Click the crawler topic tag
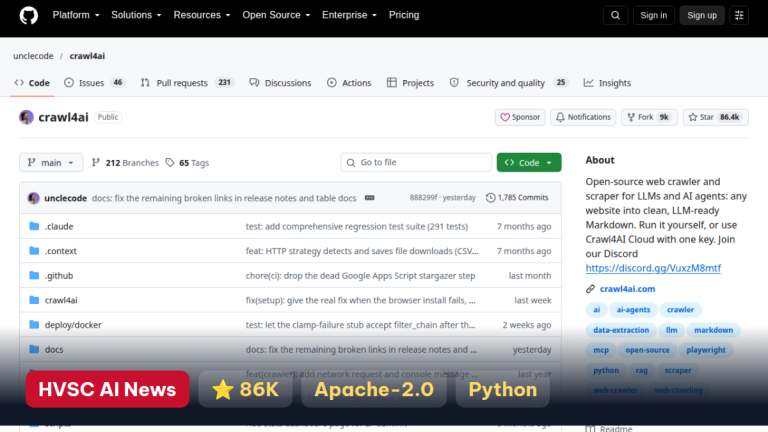Viewport: 768px width, 432px height. point(680,310)
